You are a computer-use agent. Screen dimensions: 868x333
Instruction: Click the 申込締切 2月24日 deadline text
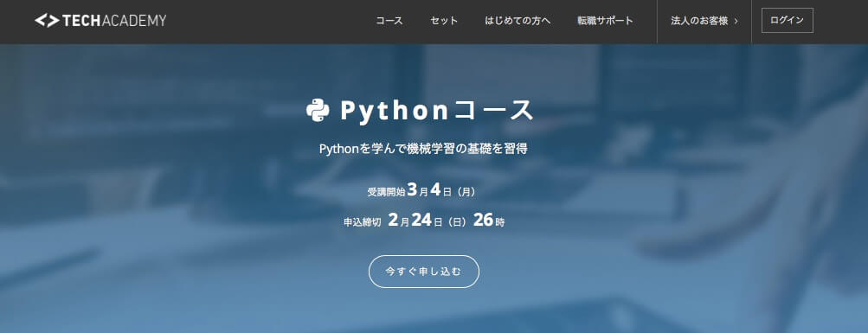pos(424,221)
